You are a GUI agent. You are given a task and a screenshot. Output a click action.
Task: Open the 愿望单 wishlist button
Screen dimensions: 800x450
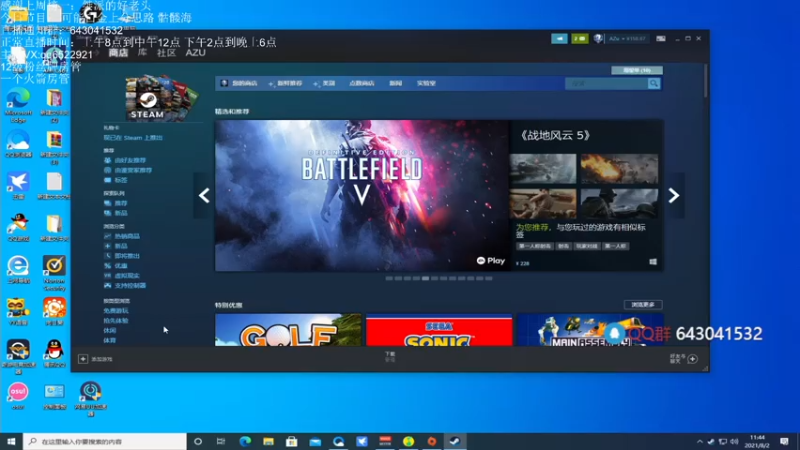(x=637, y=70)
